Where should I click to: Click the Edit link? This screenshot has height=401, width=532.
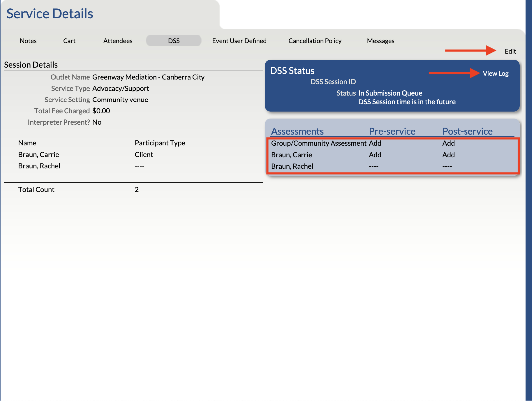pos(510,51)
